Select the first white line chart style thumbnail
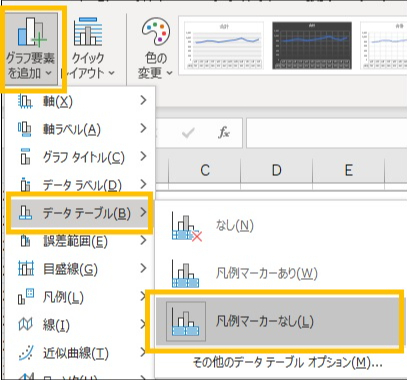 pos(224,45)
